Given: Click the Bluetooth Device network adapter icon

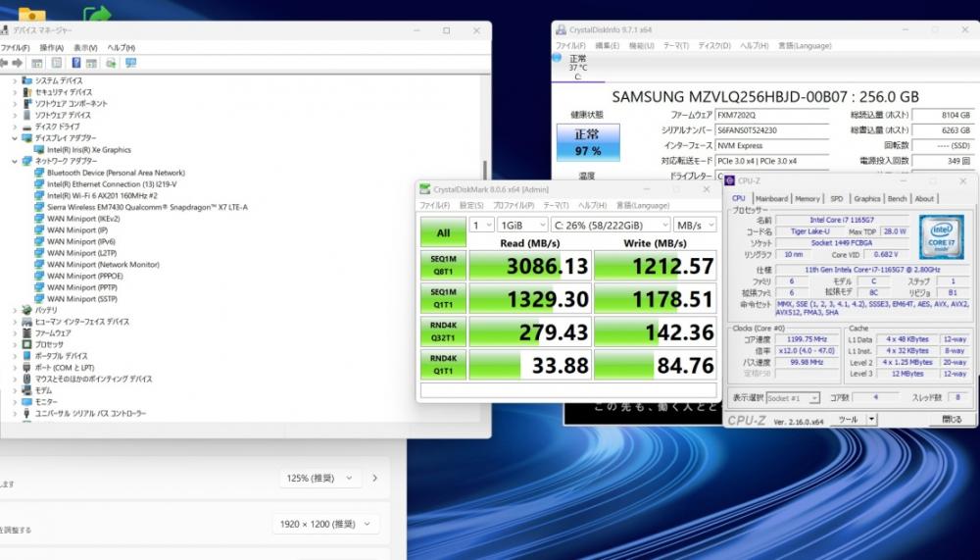Looking at the screenshot, I should [x=39, y=173].
